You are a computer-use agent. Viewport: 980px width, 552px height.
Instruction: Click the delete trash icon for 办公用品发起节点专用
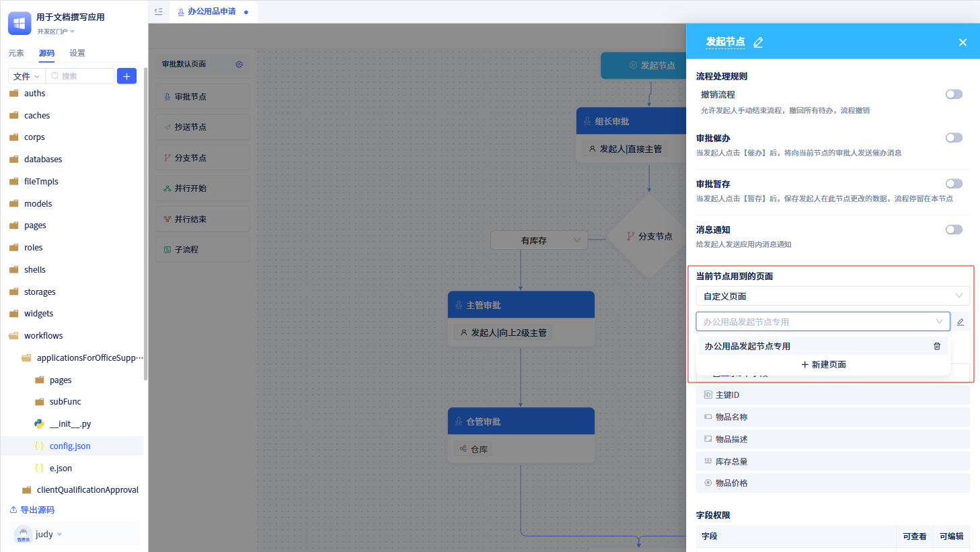[937, 346]
